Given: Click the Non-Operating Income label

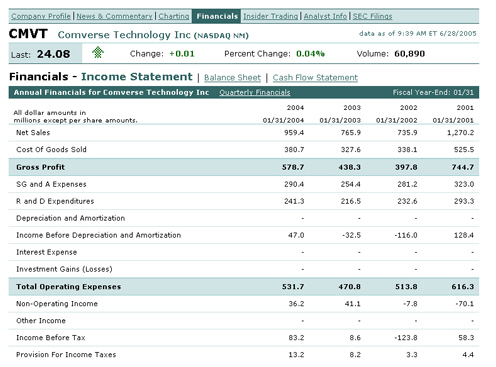Looking at the screenshot, I should click(x=57, y=304).
